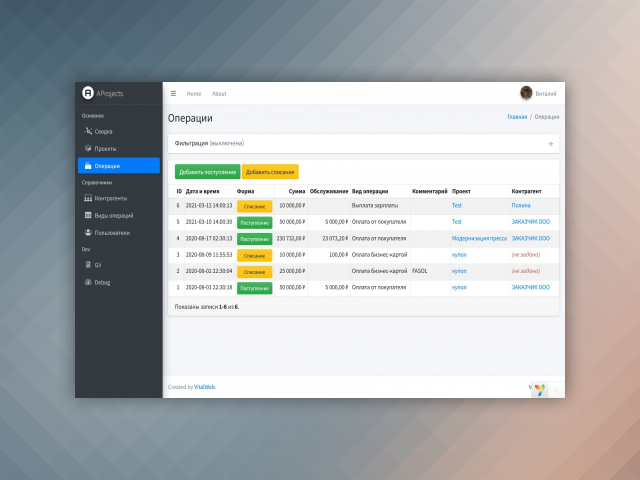Open the Проекты sidebar item
Screen dimensions: 640x480
point(119,149)
